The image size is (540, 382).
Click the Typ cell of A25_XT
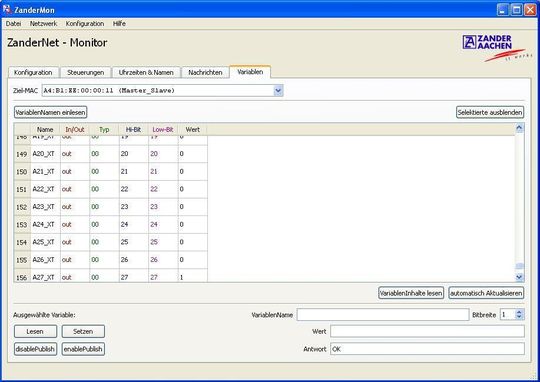pyautogui.click(x=104, y=242)
